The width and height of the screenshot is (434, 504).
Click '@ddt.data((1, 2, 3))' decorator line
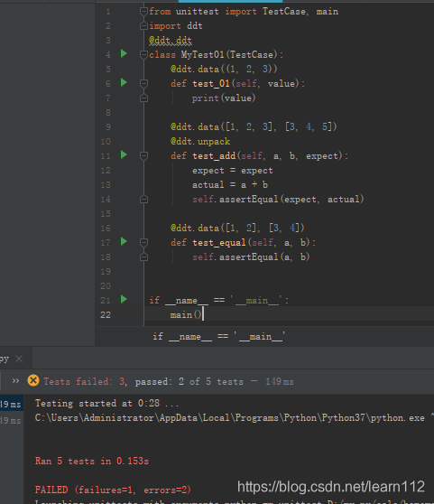224,70
